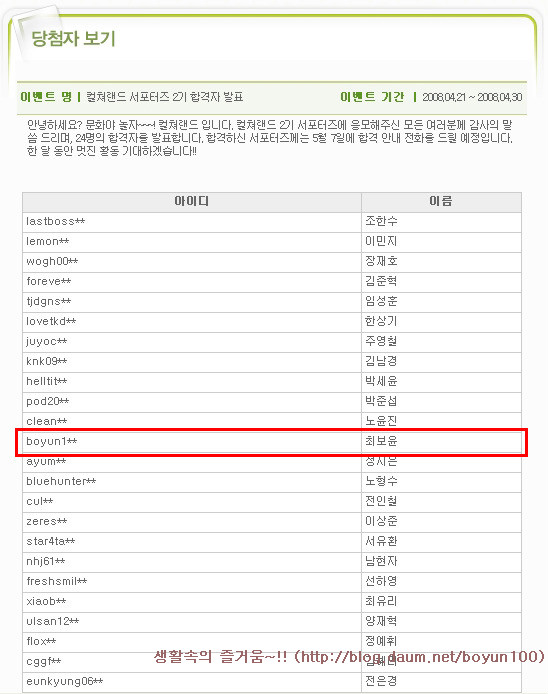Click the 안녕하세요 announcement paragraph
The image size is (548, 694).
(270, 138)
